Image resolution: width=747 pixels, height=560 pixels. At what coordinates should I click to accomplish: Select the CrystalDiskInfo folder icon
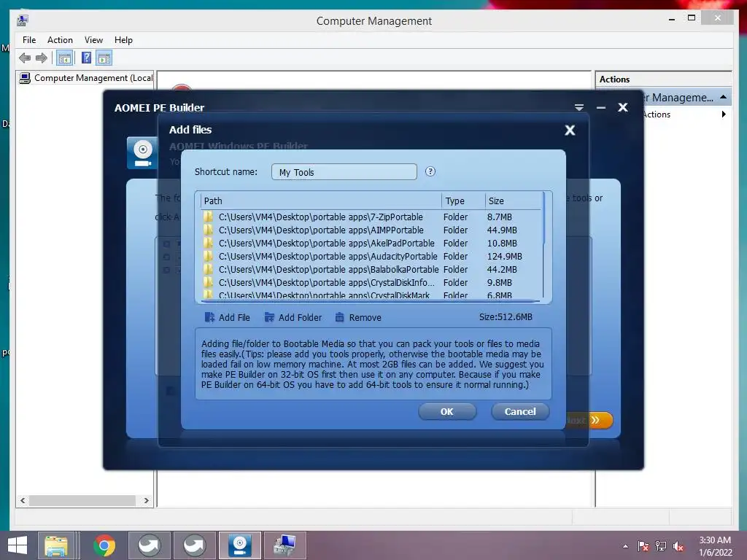pyautogui.click(x=208, y=282)
